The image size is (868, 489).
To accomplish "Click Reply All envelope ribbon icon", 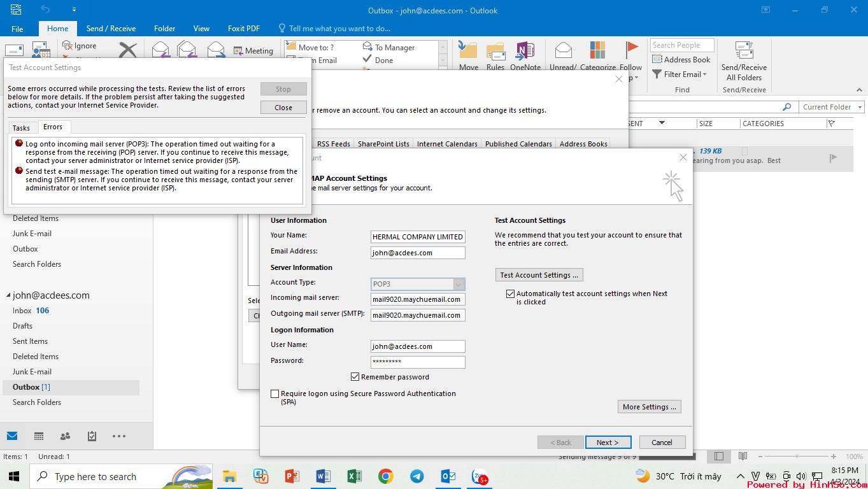I will 187,50.
